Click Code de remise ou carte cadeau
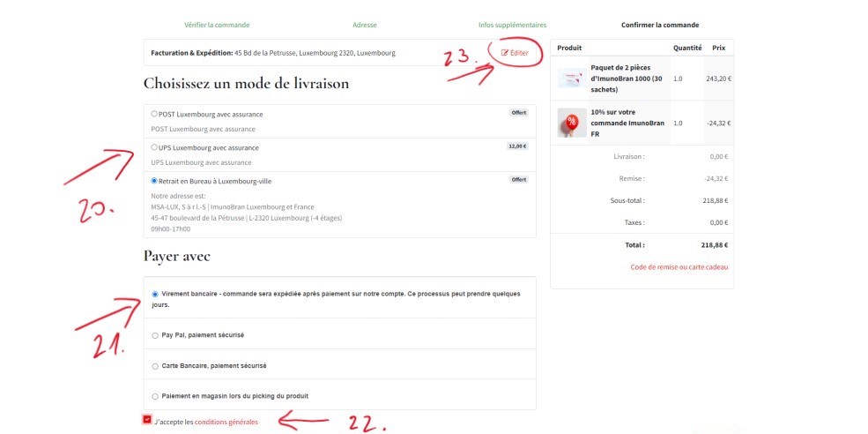Image resolution: width=868 pixels, height=434 pixels. point(679,266)
